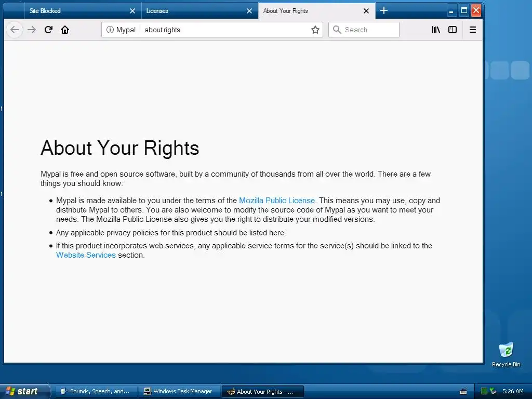Click the search magnifier icon
Image resolution: width=532 pixels, height=399 pixels.
(337, 30)
